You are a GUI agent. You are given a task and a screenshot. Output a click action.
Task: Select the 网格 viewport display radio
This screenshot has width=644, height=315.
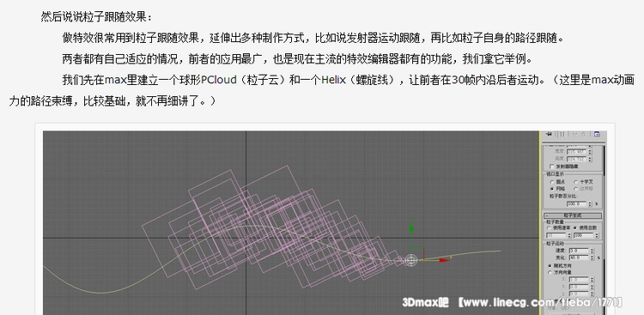(552, 189)
